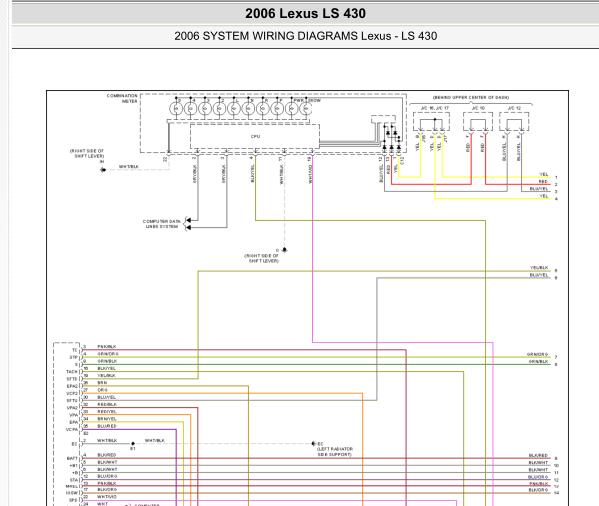Click the "ORG" wire color label at pin 27
The height and width of the screenshot is (506, 599).
coord(102,390)
